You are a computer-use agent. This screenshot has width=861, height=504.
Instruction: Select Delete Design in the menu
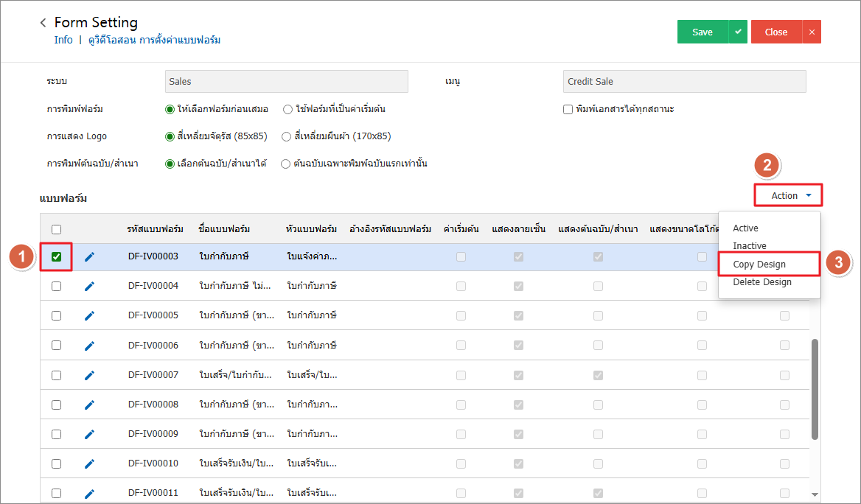pyautogui.click(x=762, y=282)
